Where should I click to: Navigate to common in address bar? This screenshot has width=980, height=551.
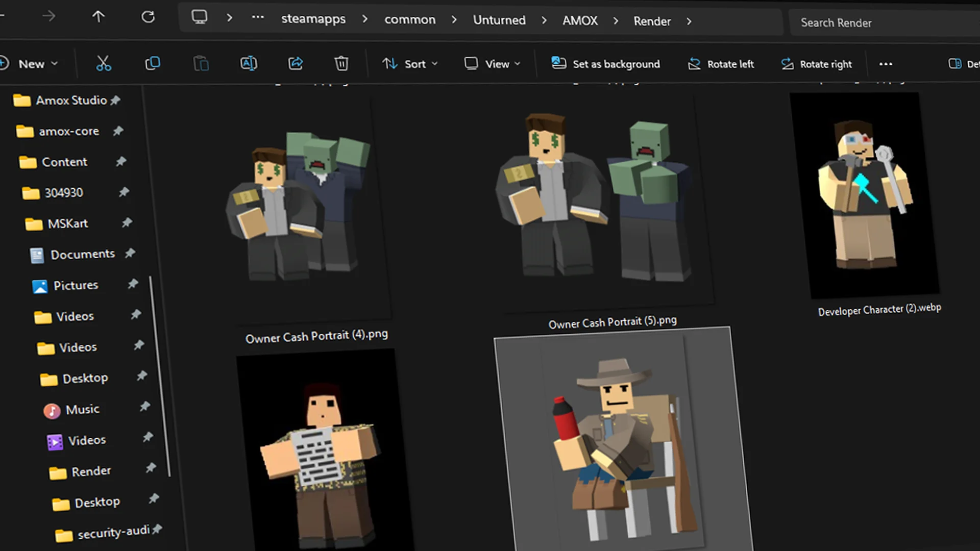coord(410,19)
